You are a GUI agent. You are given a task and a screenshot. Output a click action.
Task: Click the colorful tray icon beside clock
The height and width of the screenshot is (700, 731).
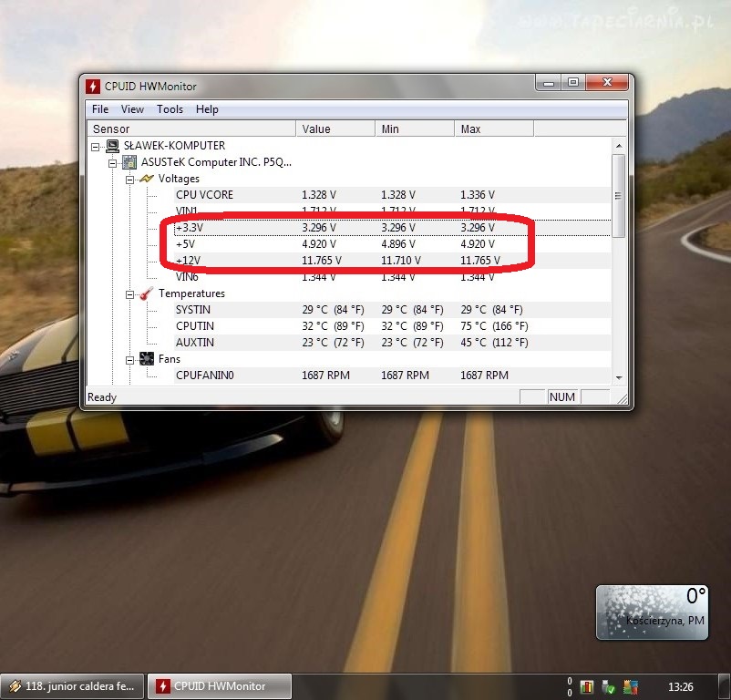click(x=631, y=686)
